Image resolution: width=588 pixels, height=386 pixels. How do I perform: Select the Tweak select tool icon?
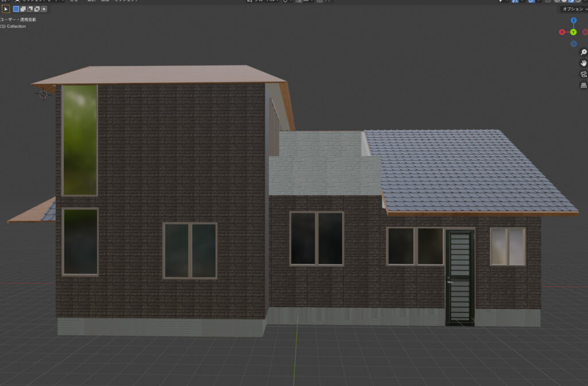coord(5,9)
